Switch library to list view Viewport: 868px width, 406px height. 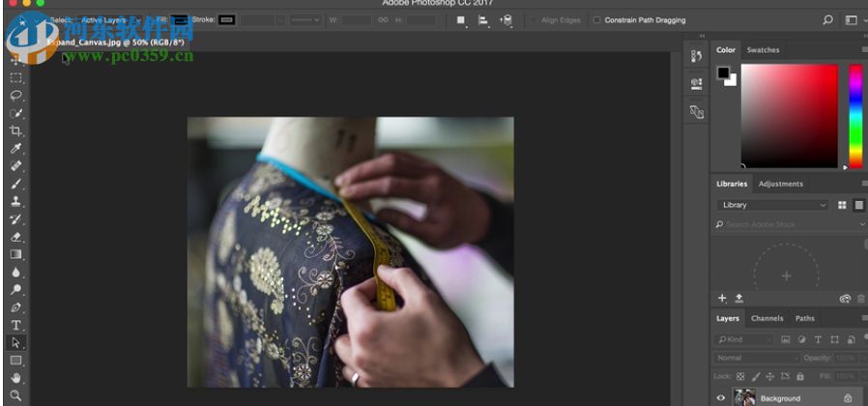[858, 205]
